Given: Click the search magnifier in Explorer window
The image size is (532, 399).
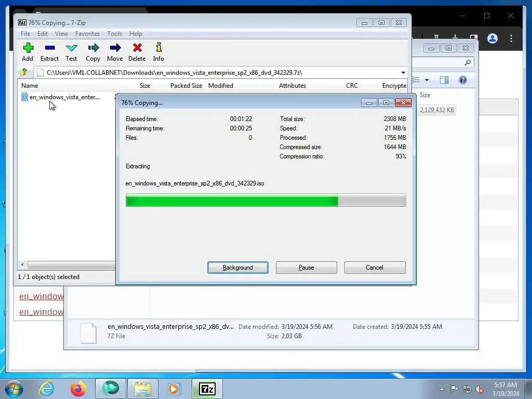Looking at the screenshot, I should pyautogui.click(x=468, y=62).
